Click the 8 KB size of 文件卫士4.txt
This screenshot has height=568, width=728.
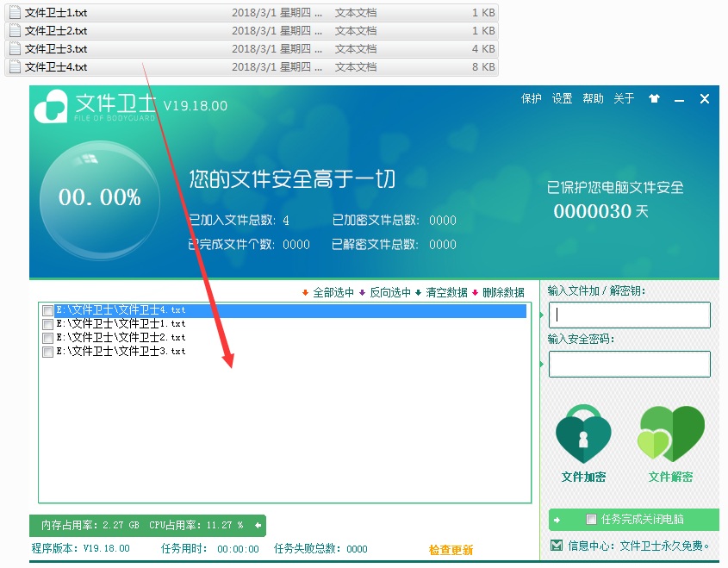484,67
